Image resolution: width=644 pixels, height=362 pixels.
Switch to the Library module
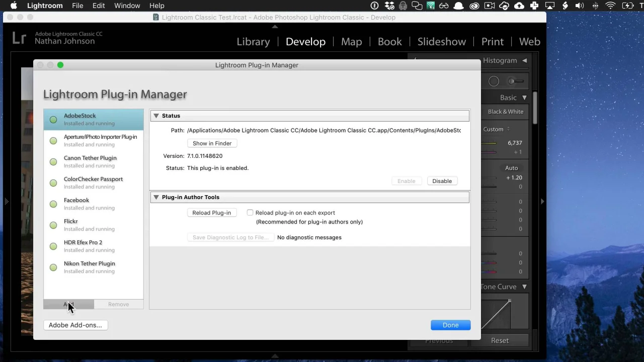[x=253, y=42]
